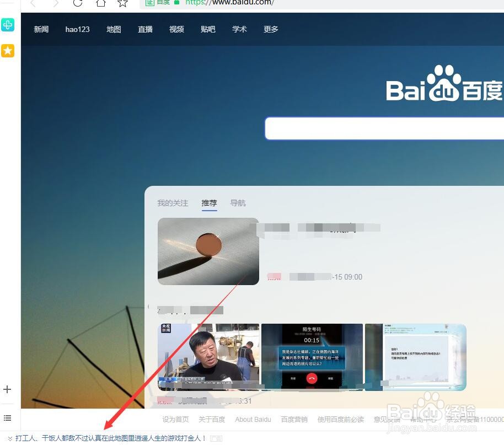Image resolution: width=504 pixels, height=445 pixels.
Task: Open the teal clover sidebar icon
Action: (x=8, y=24)
